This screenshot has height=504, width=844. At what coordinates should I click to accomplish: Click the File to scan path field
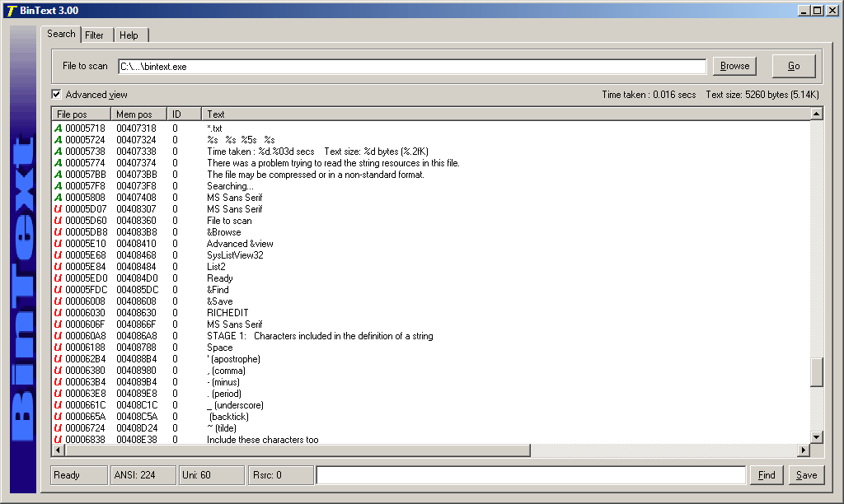[x=412, y=67]
